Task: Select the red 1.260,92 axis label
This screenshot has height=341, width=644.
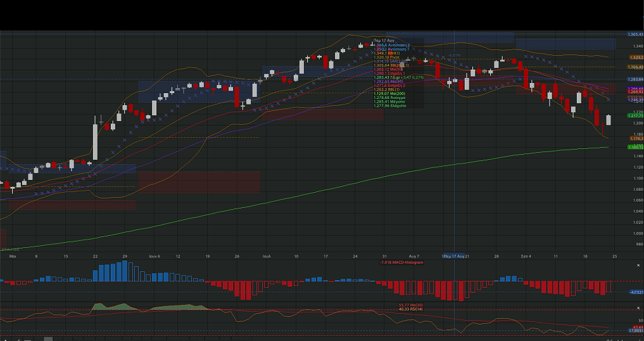Action: tap(635, 92)
